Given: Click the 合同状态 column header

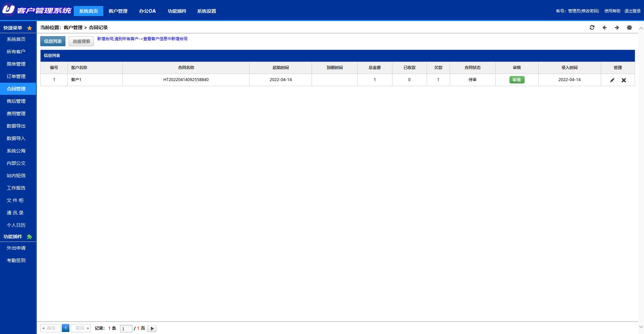Looking at the screenshot, I should (x=473, y=68).
